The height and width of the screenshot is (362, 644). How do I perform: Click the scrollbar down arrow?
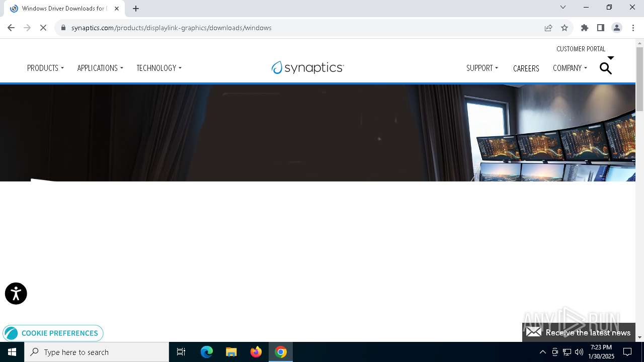pyautogui.click(x=639, y=337)
